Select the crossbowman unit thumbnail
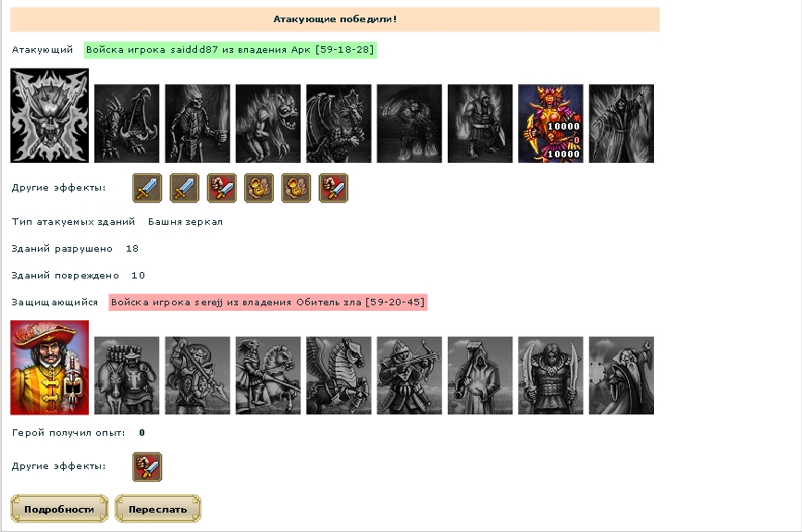The height and width of the screenshot is (532, 802). point(409,375)
